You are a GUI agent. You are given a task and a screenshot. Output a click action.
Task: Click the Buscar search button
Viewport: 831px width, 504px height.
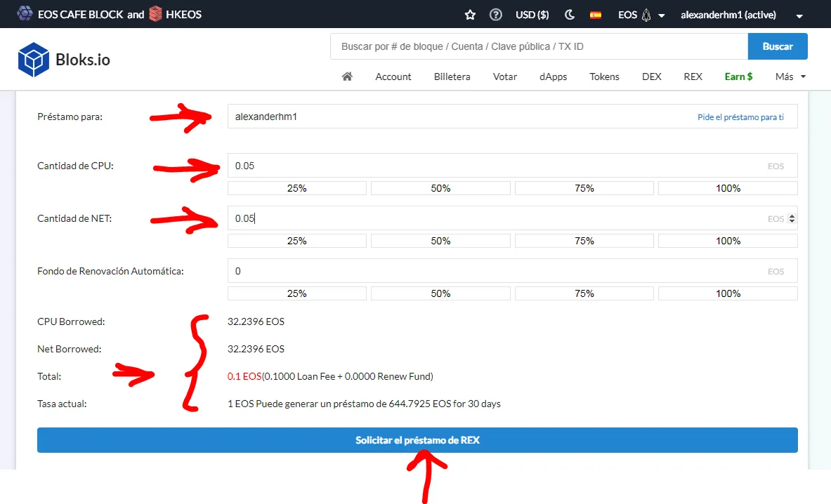tap(778, 46)
